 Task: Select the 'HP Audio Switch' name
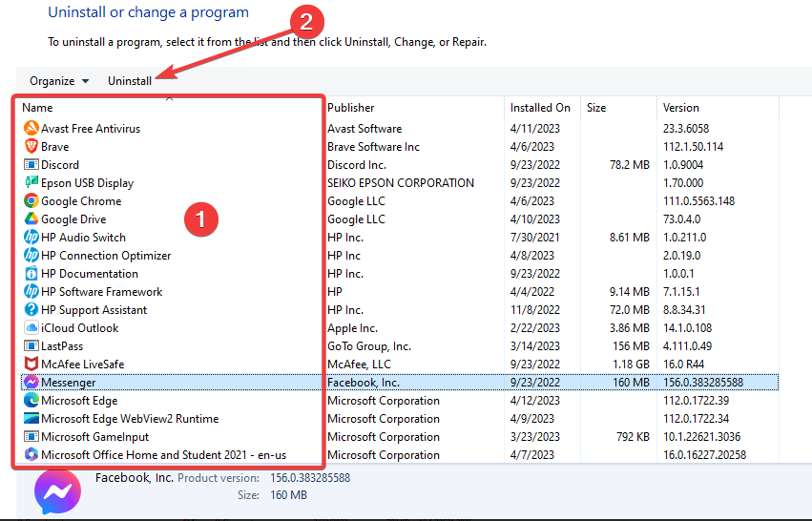coord(83,238)
